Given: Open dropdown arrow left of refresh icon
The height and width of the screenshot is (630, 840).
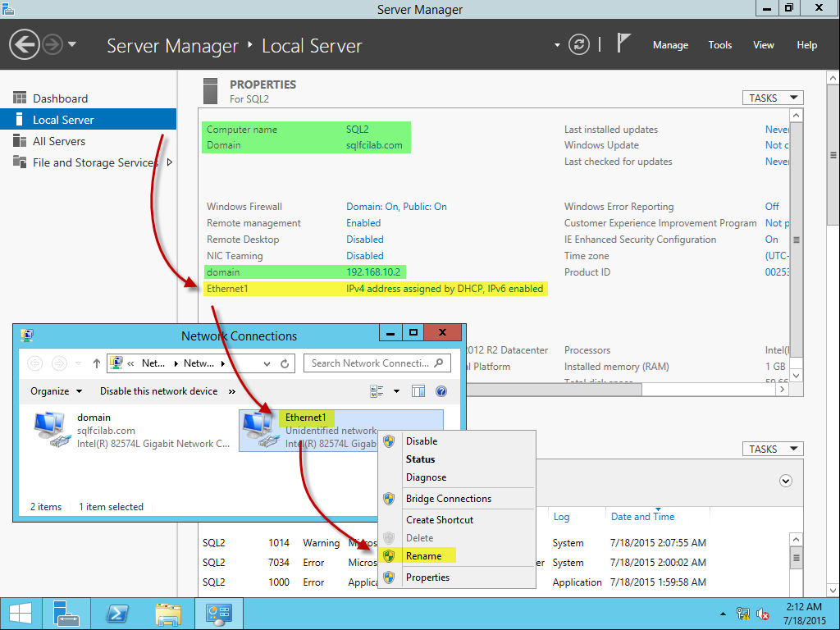Looking at the screenshot, I should point(557,45).
